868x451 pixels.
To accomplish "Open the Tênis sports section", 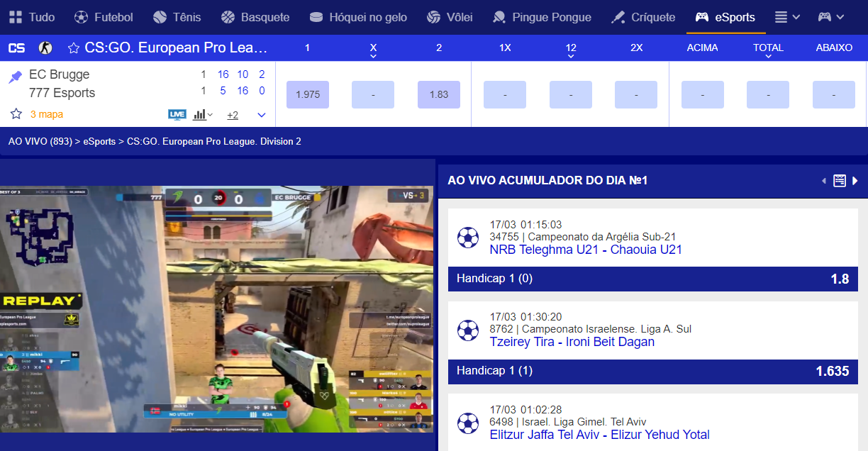I will point(161,17).
